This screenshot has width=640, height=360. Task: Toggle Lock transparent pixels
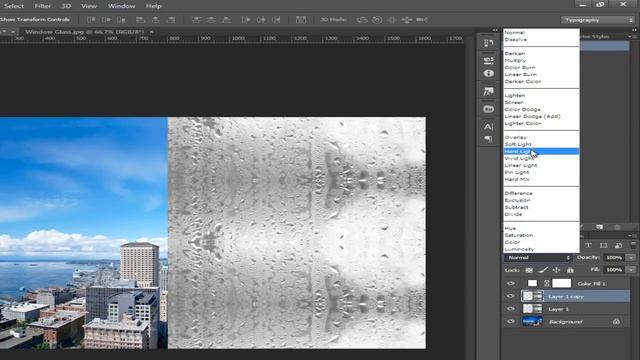click(529, 270)
